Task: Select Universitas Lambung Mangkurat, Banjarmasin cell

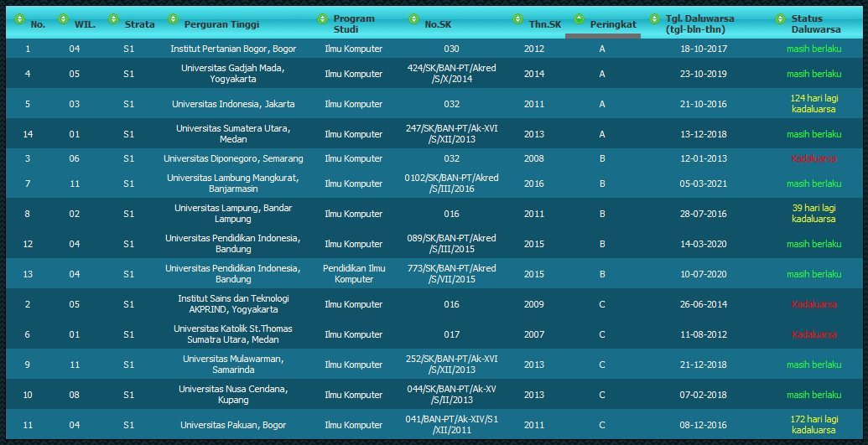Action: click(233, 184)
